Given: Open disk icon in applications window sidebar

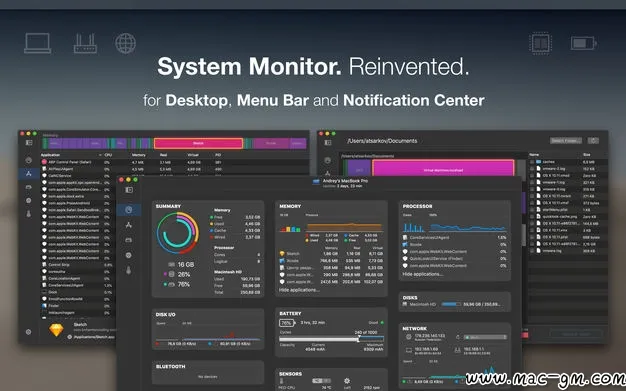Looking at the screenshot, I should click(28, 187).
